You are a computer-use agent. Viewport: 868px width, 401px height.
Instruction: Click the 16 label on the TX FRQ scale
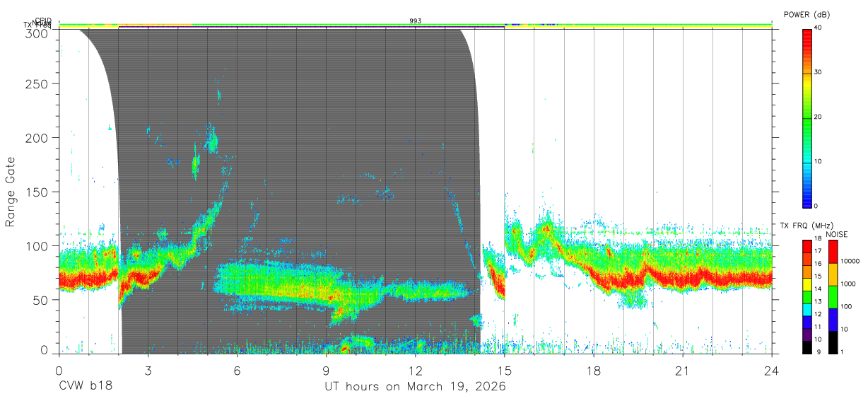point(816,264)
